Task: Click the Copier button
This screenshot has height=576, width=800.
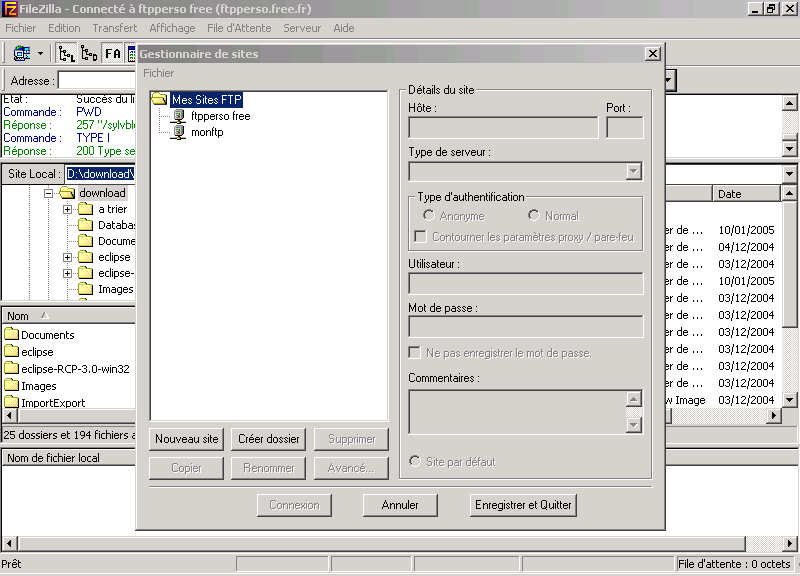Action: coord(187,468)
